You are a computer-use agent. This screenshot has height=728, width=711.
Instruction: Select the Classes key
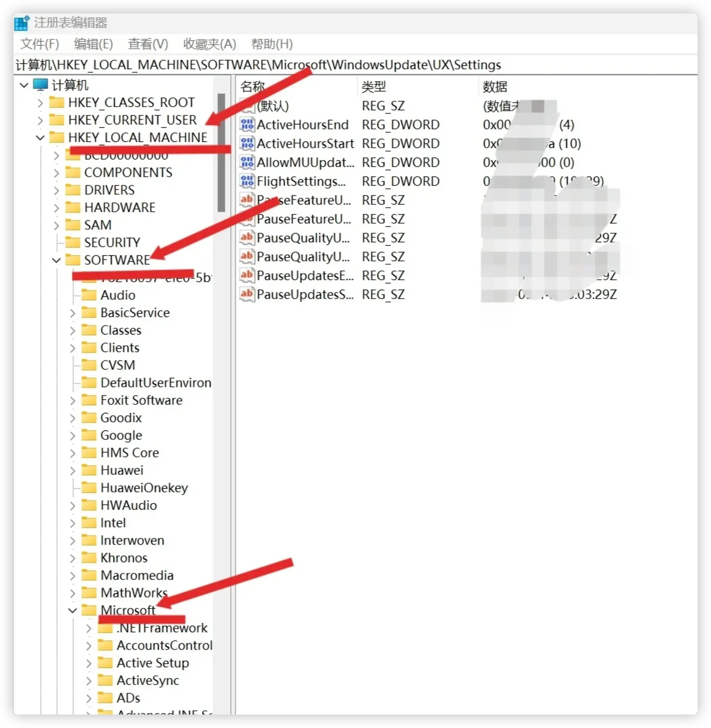pos(121,330)
